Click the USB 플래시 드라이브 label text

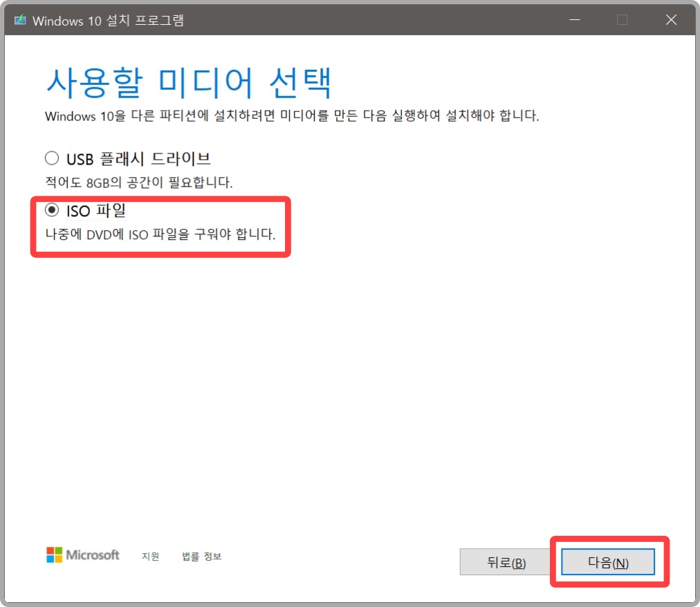coord(138,158)
